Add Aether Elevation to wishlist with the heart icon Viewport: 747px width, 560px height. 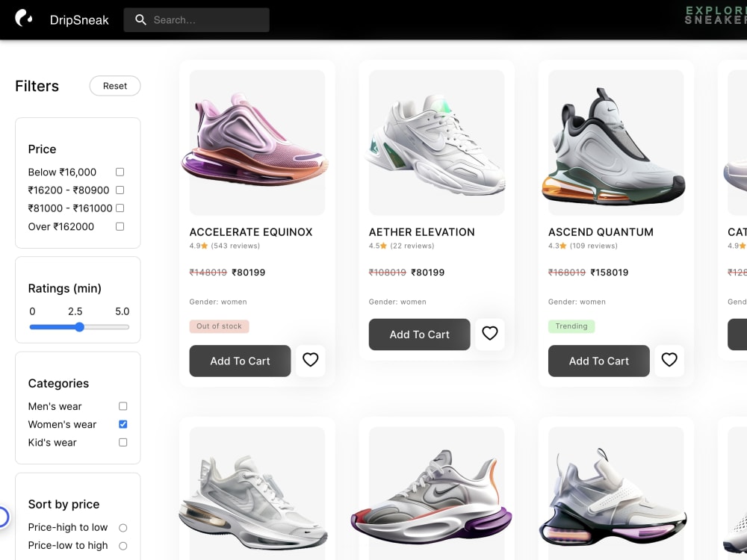click(x=490, y=334)
